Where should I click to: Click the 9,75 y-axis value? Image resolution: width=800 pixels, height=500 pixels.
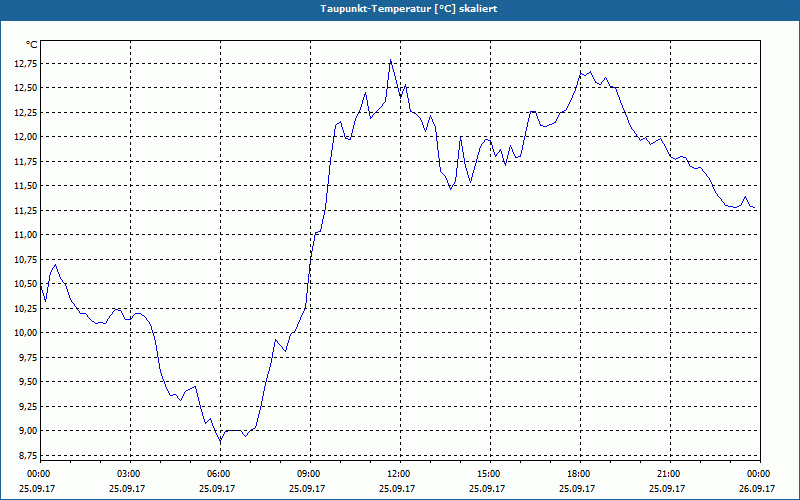click(30, 357)
